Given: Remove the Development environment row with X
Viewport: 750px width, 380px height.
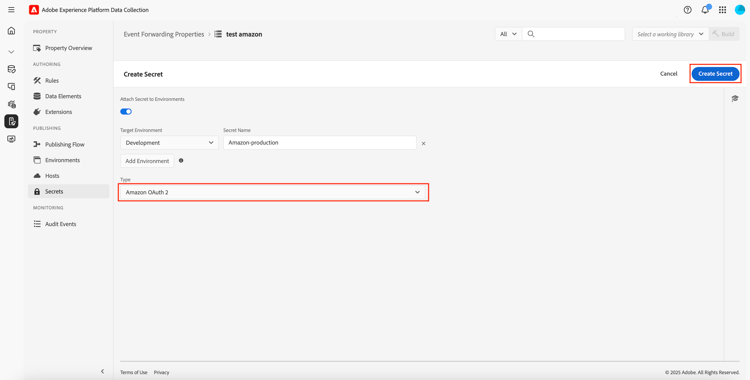Looking at the screenshot, I should (x=423, y=143).
